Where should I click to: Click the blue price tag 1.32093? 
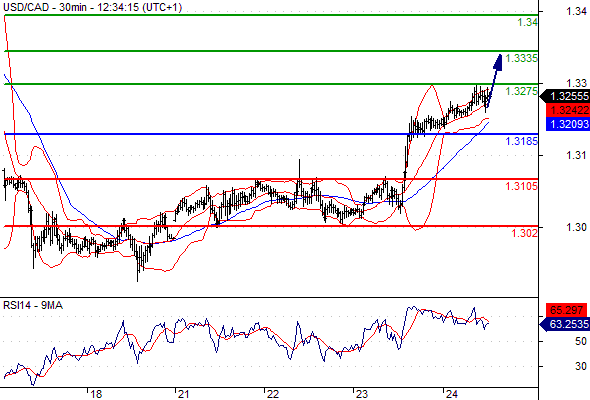coord(567,124)
